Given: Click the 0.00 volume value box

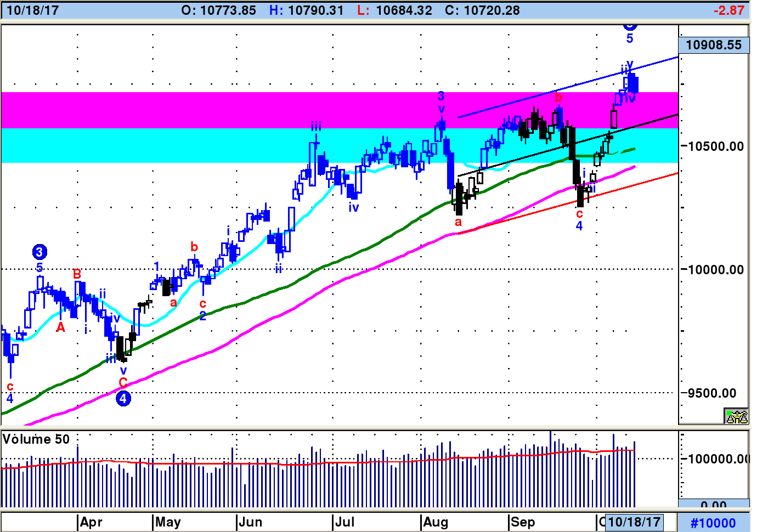Looking at the screenshot, I should tap(714, 504).
